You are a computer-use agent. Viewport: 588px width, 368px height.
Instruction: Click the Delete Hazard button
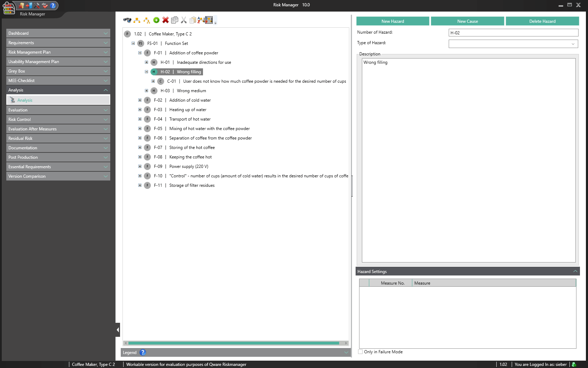click(542, 21)
